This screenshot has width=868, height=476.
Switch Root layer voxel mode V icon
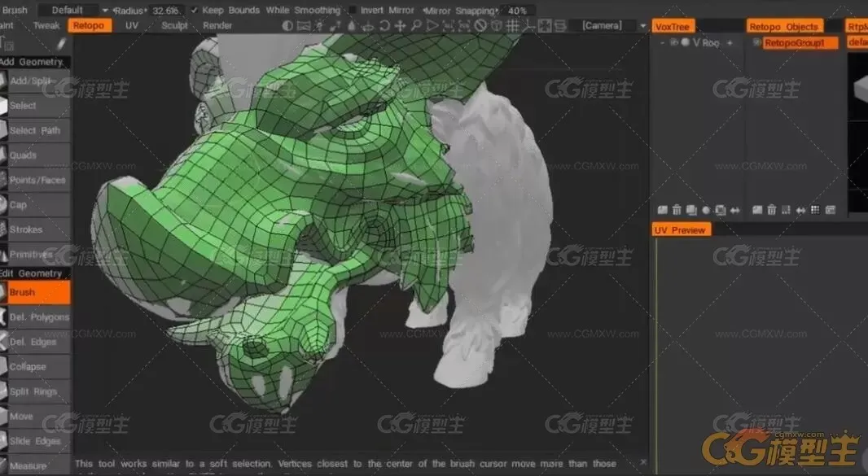click(696, 42)
